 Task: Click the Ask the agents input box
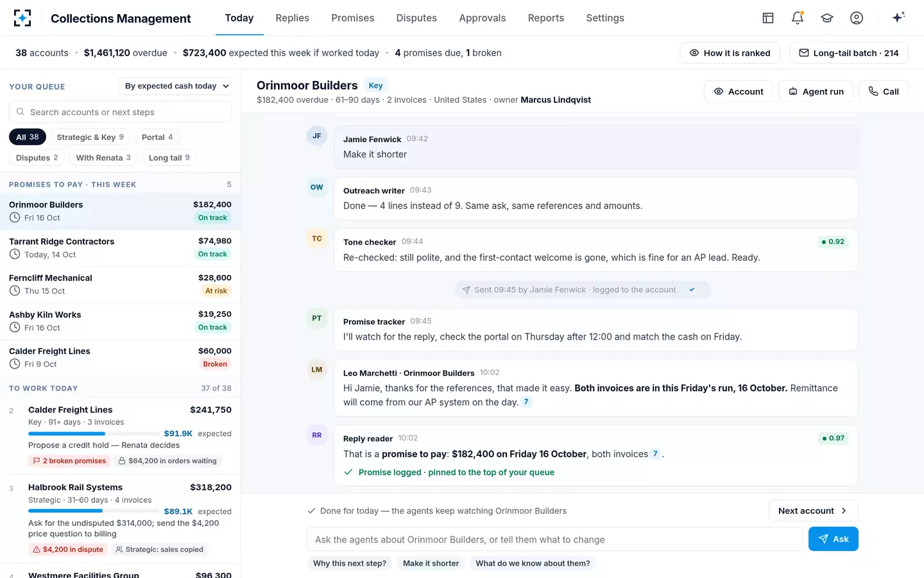coord(555,539)
